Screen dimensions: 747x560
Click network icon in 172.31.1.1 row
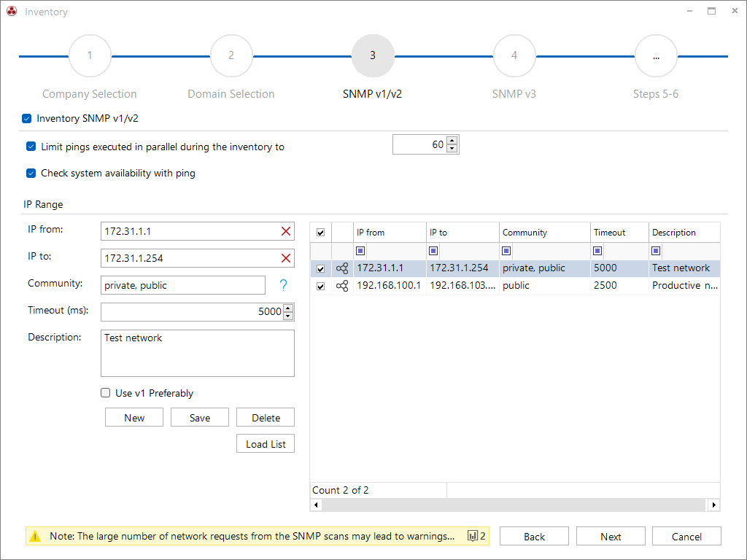pos(342,268)
